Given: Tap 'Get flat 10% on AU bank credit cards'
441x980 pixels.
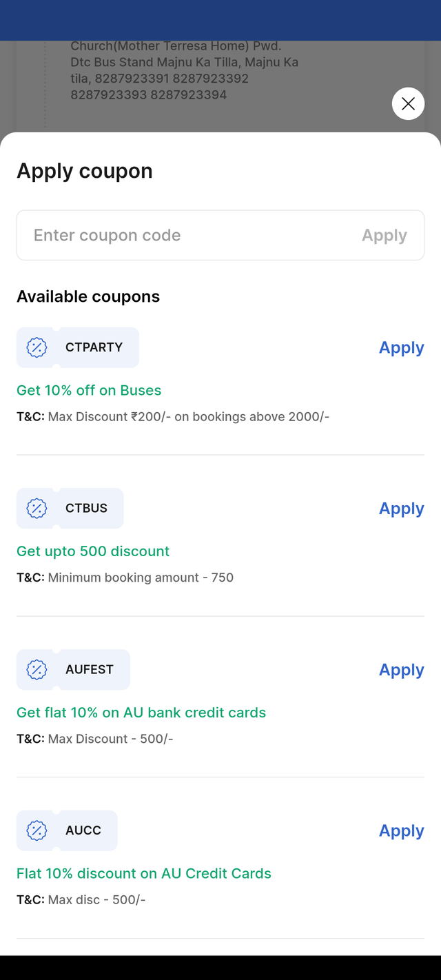Looking at the screenshot, I should click(x=141, y=713).
